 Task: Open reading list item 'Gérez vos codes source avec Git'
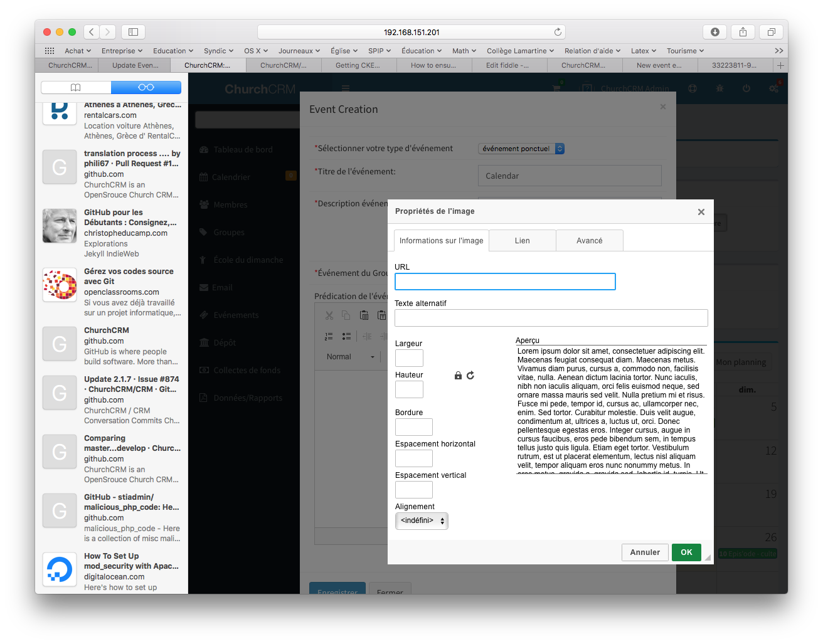[x=112, y=292]
